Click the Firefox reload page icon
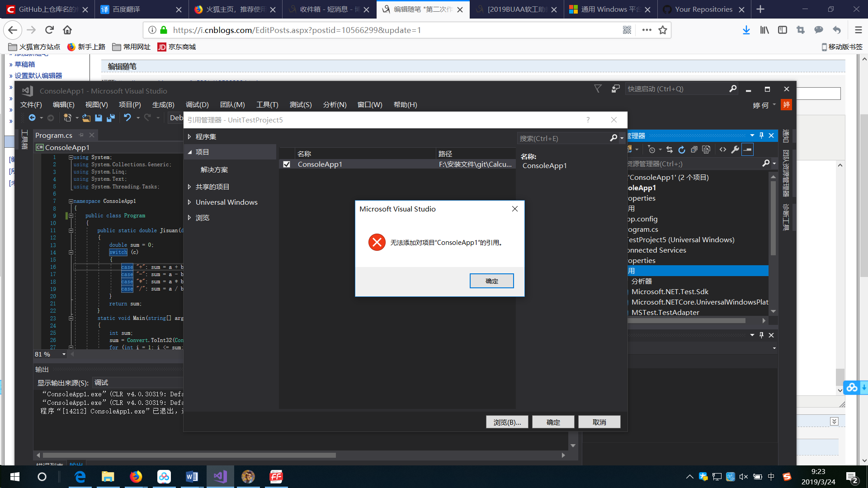Viewport: 868px width, 488px height. (x=49, y=30)
